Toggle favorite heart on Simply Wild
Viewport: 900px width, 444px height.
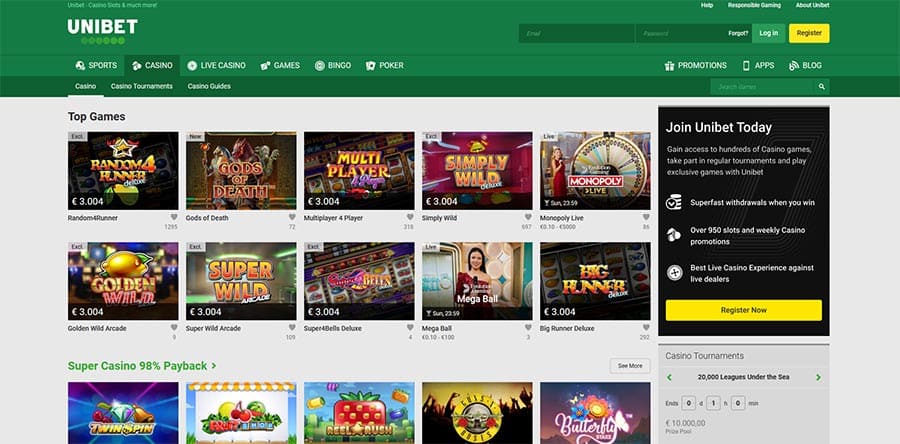pos(528,217)
